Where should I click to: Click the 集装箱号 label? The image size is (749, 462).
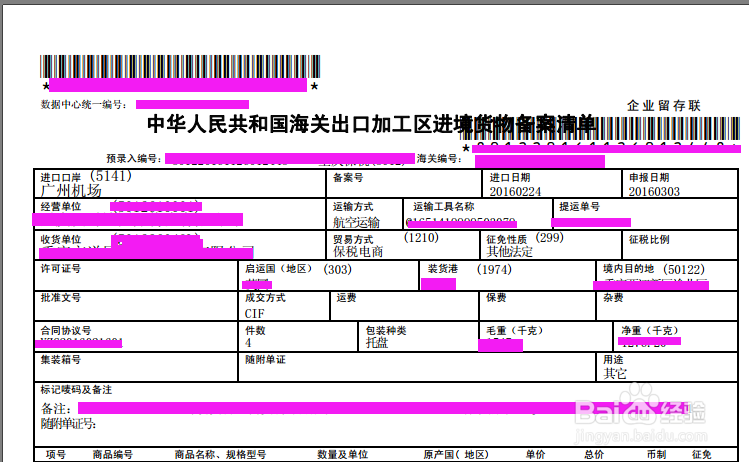click(61, 359)
